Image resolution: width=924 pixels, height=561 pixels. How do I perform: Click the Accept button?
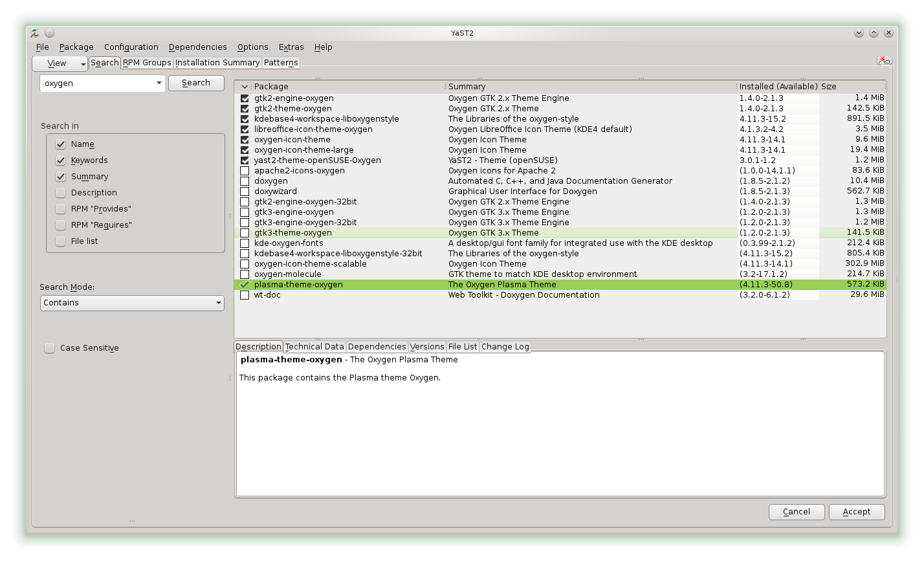point(857,512)
